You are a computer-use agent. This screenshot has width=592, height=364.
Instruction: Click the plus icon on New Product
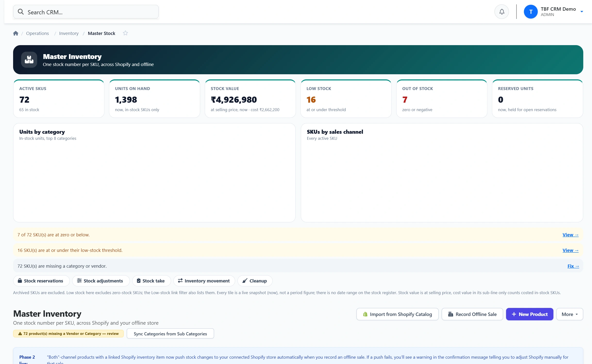514,314
